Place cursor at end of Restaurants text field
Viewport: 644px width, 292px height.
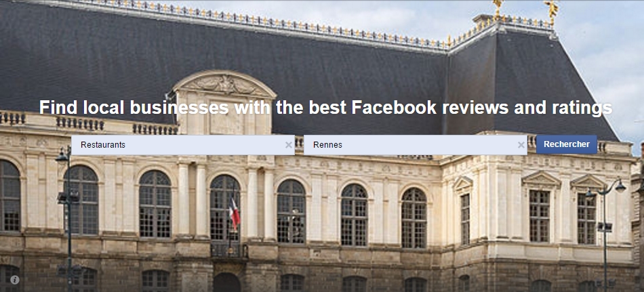[x=205, y=145]
